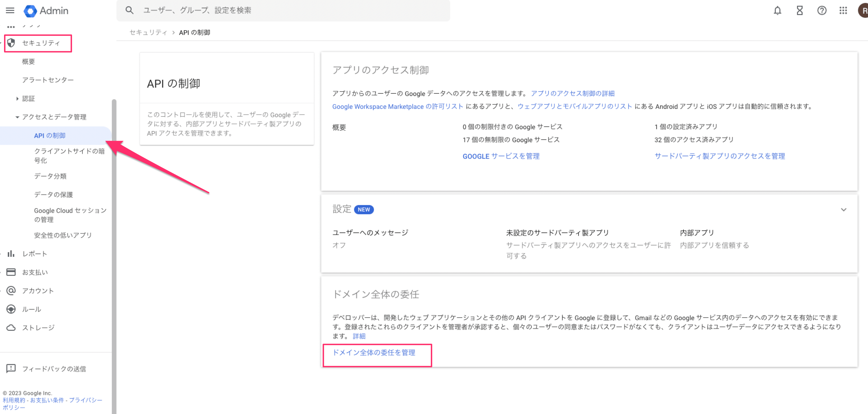Open the tasks hourglass icon
Screen dimensions: 868x414
[x=799, y=11]
